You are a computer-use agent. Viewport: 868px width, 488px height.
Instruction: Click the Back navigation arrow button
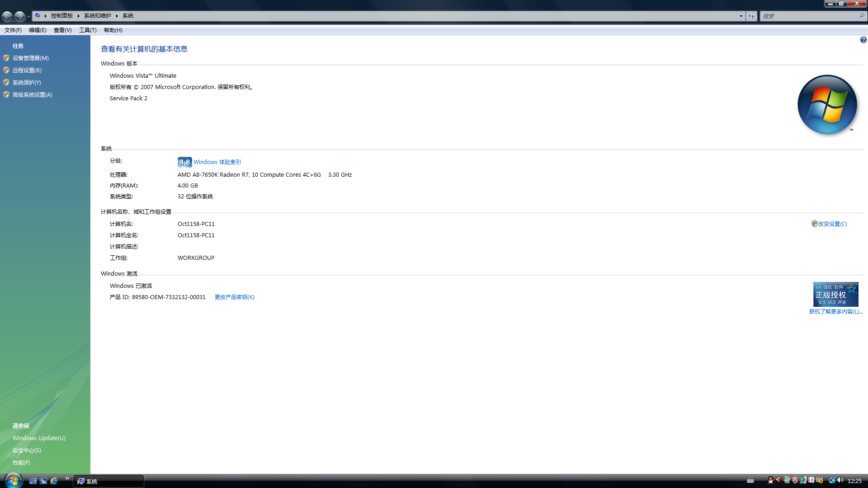click(7, 16)
